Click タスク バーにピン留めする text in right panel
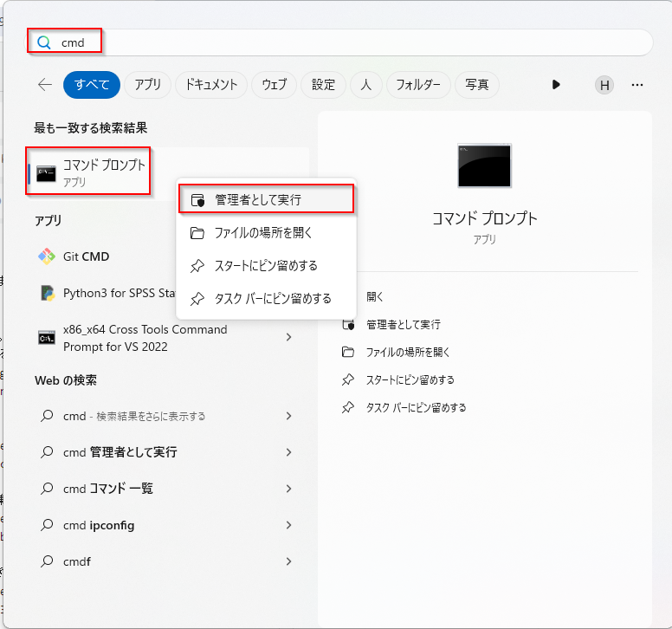 tap(417, 407)
